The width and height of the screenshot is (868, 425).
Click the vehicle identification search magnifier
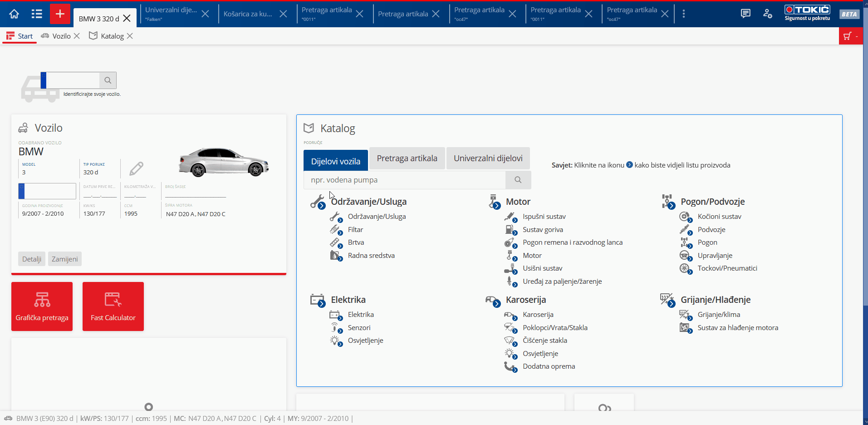108,80
